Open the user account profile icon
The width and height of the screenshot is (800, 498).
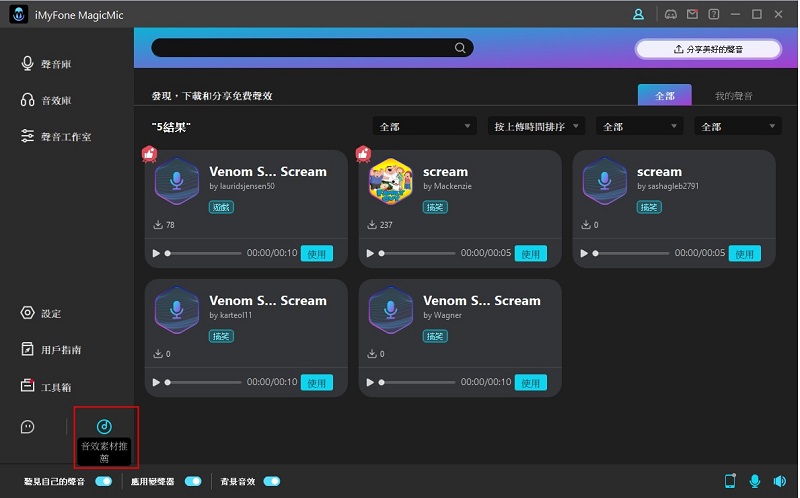click(638, 14)
